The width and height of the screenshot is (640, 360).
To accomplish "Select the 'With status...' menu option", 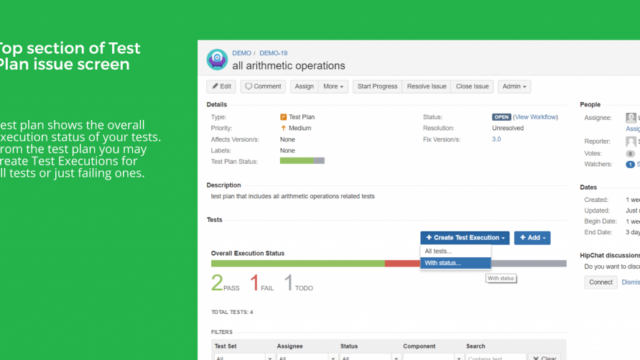I will point(456,263).
